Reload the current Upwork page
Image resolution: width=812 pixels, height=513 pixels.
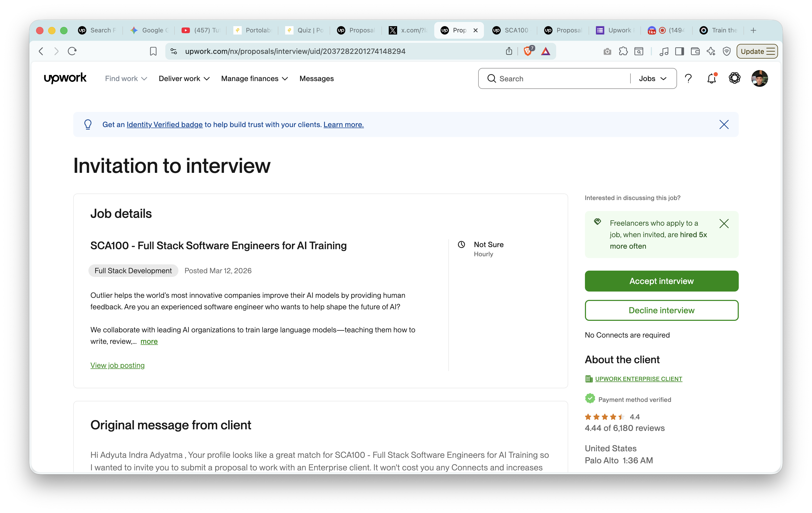pyautogui.click(x=72, y=51)
